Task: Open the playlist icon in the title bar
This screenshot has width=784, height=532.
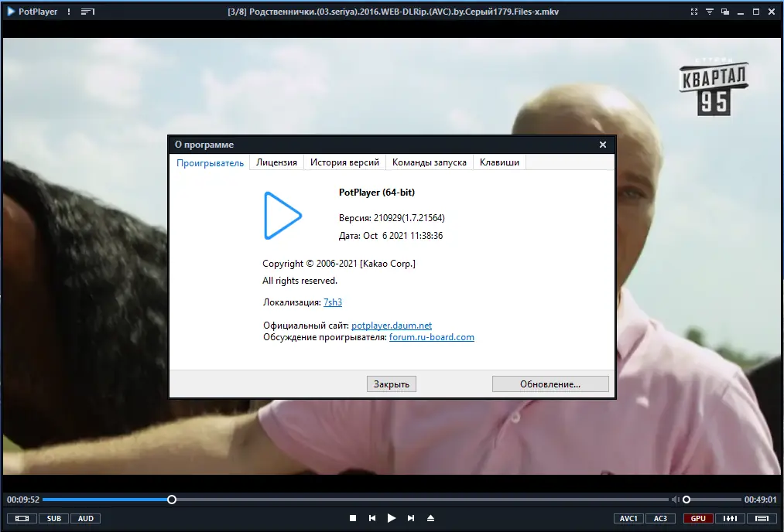Action: pos(87,12)
